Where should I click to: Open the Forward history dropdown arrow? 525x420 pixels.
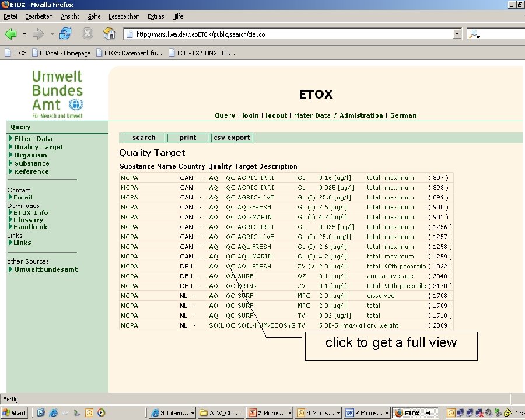point(52,34)
